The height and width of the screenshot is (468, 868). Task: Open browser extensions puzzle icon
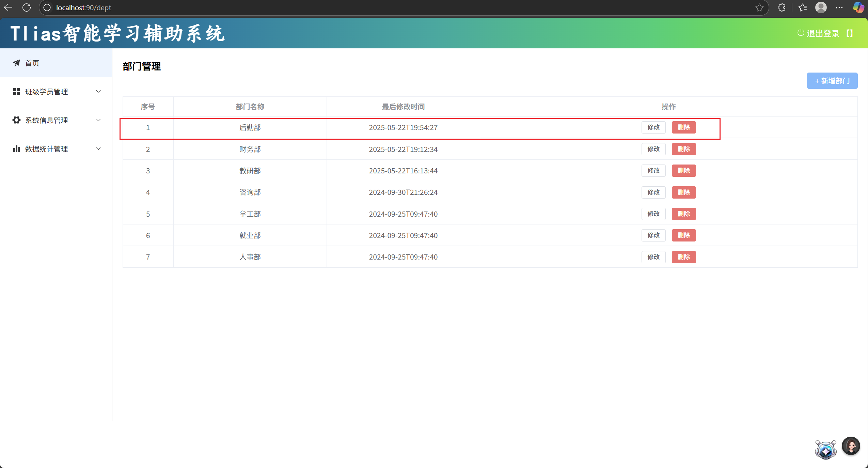click(782, 7)
